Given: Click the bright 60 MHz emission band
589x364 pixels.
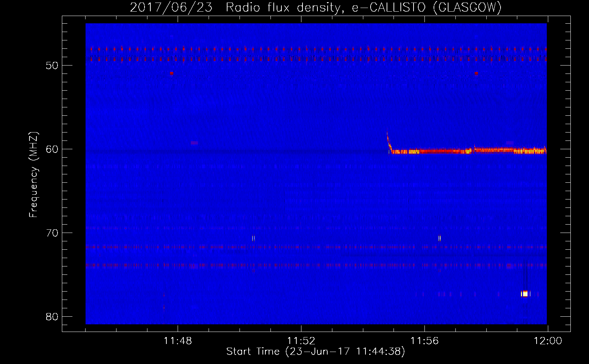Looking at the screenshot, I should pos(469,151).
